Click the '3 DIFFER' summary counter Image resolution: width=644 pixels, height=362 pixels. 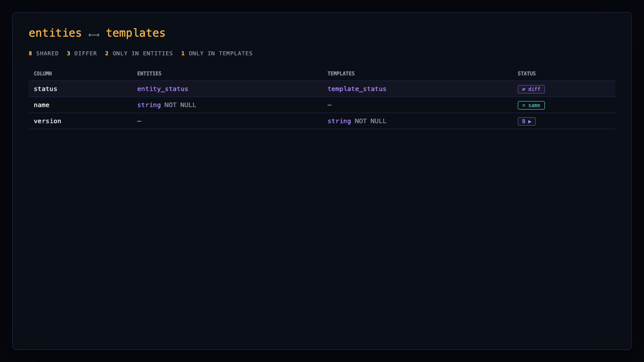click(82, 53)
